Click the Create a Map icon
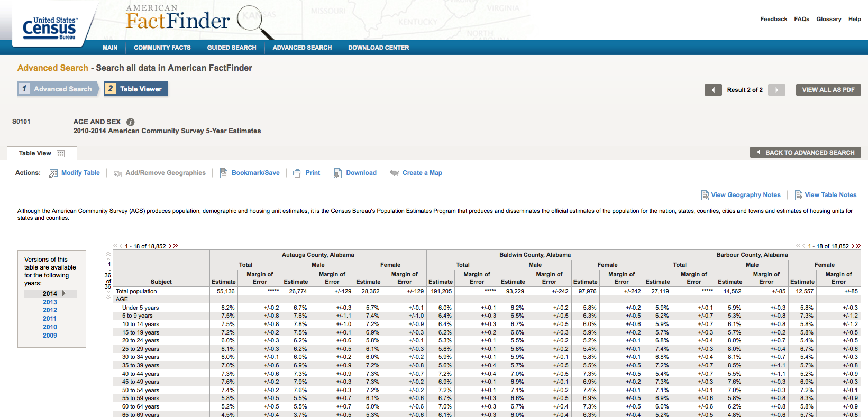 tap(394, 173)
